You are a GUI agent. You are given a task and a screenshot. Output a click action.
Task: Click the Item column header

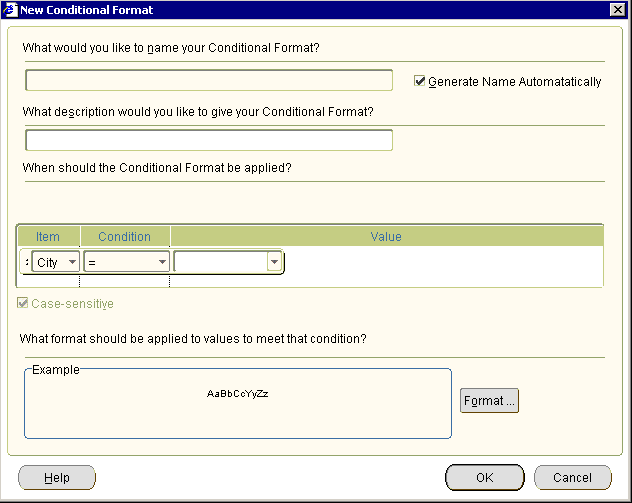coord(48,237)
